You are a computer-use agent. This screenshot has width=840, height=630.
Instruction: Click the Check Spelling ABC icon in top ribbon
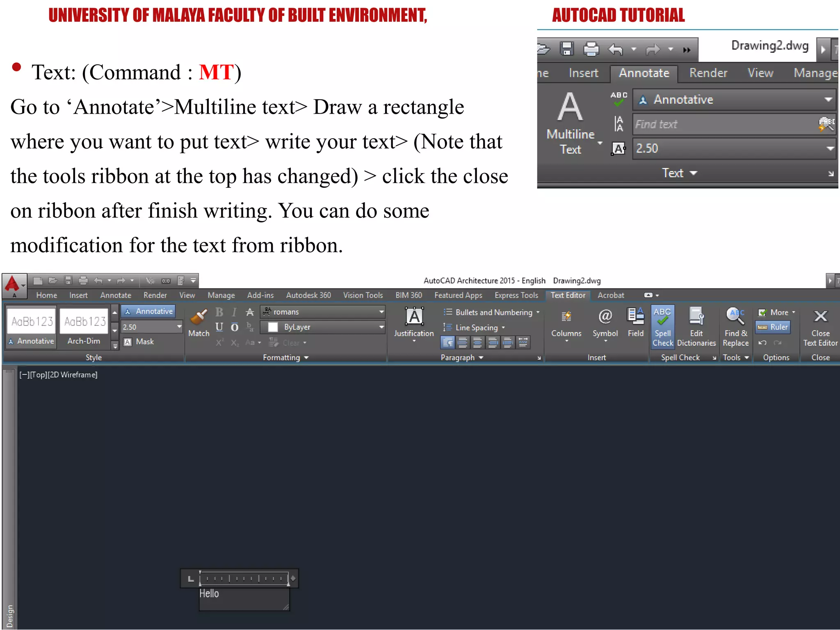(619, 99)
